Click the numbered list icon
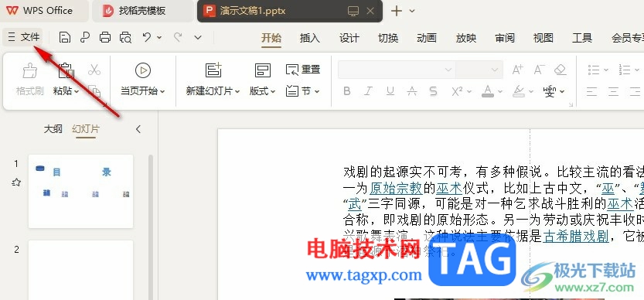Viewport: 644px width, 300px height. tap(625, 70)
